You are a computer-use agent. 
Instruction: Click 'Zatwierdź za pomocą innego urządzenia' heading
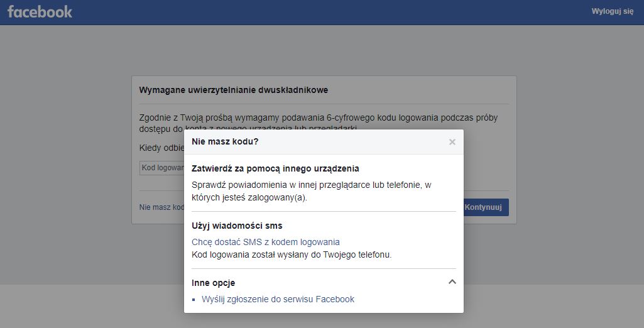point(275,169)
